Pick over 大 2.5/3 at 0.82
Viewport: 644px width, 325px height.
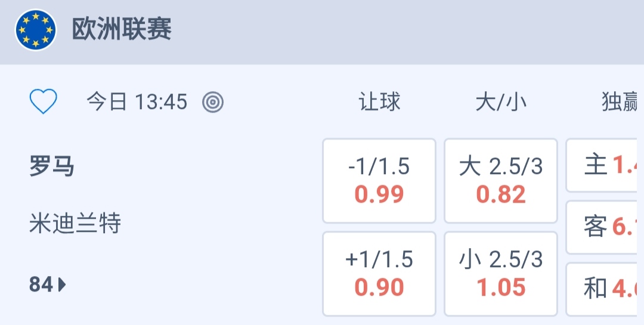pyautogui.click(x=501, y=181)
